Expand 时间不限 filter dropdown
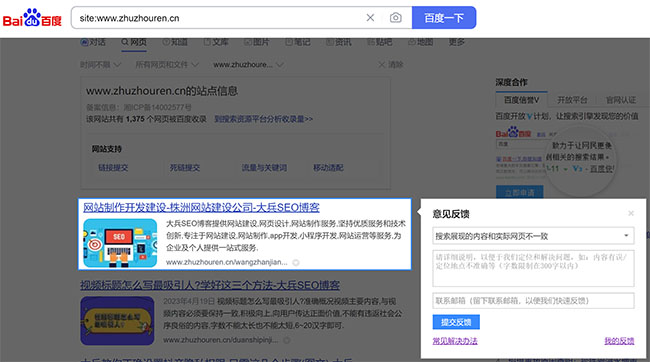 pos(100,65)
